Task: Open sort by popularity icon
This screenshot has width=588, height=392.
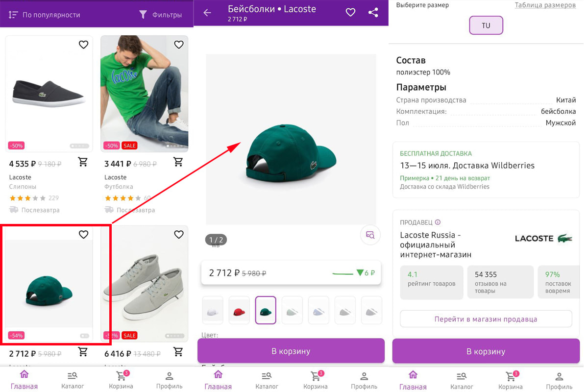Action: click(13, 15)
